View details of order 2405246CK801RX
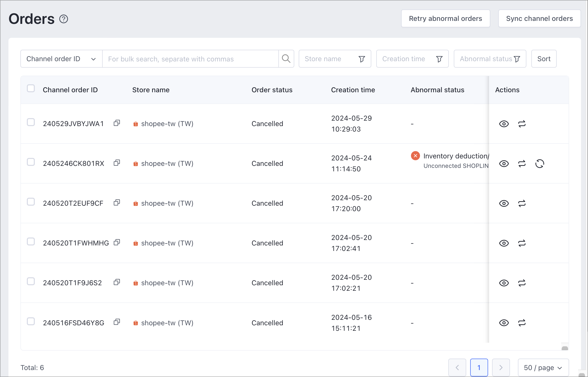Viewport: 588px width, 377px height. pyautogui.click(x=504, y=164)
